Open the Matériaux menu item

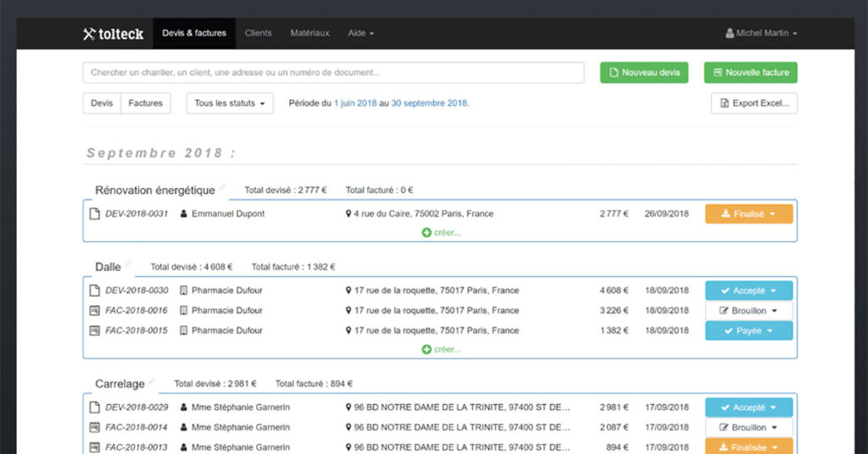309,33
